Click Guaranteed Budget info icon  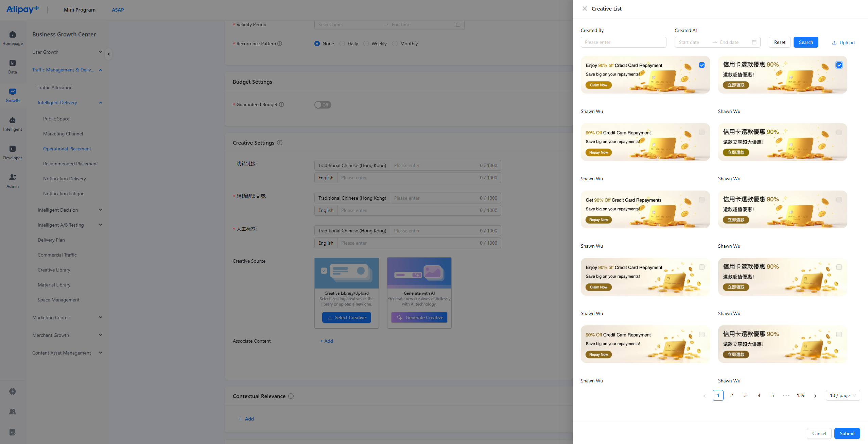click(x=281, y=104)
